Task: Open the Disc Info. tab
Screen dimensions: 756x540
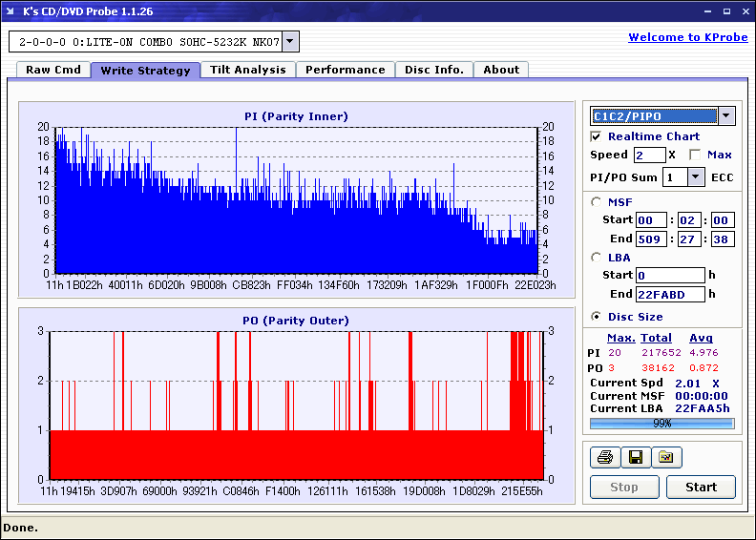Action: 434,70
